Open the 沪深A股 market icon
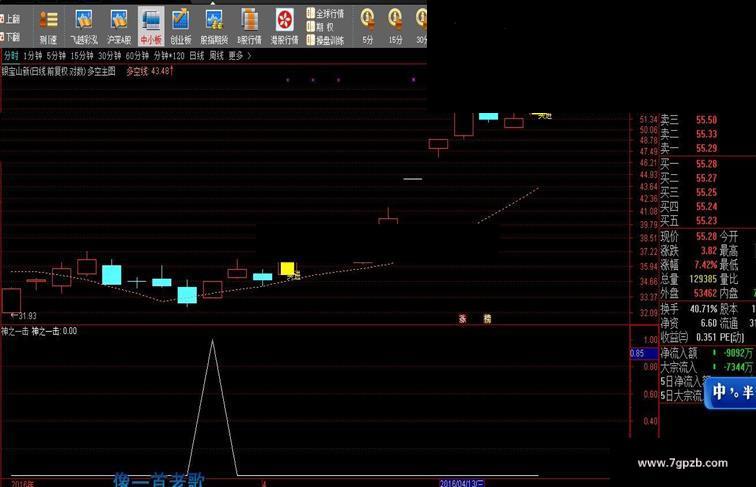The image size is (756, 487). [119, 26]
